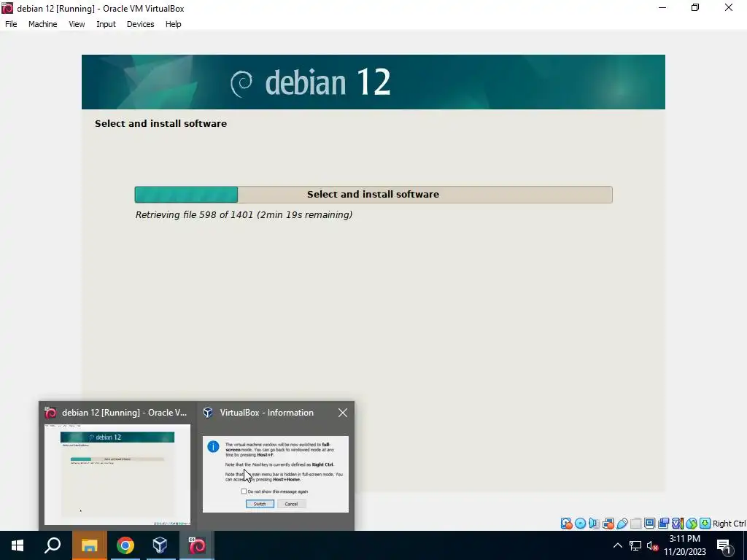Restore down the VirtualBox window
The height and width of the screenshot is (560, 747).
[695, 7]
